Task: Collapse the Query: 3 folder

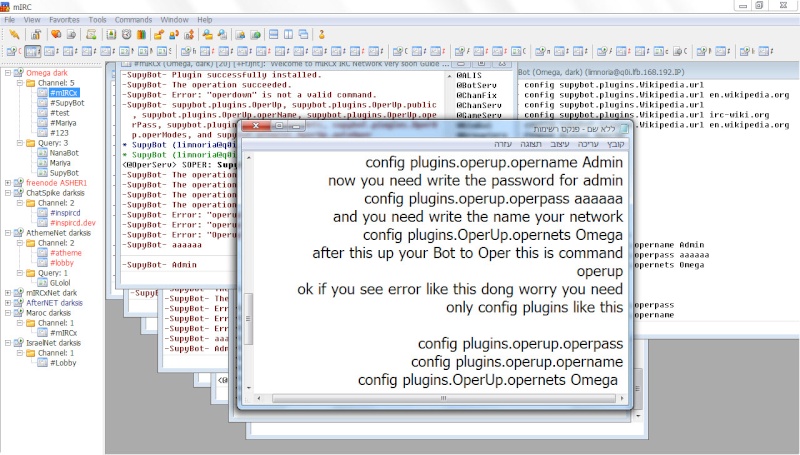Action: (x=19, y=143)
